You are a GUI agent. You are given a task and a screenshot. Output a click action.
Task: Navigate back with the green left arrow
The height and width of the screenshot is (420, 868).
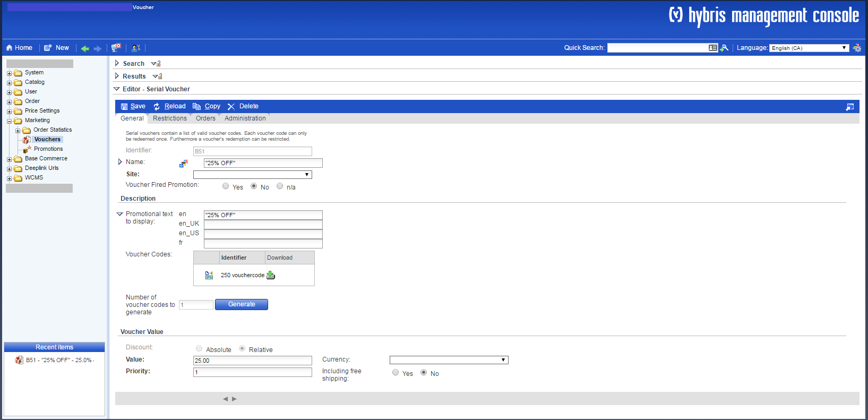point(85,48)
